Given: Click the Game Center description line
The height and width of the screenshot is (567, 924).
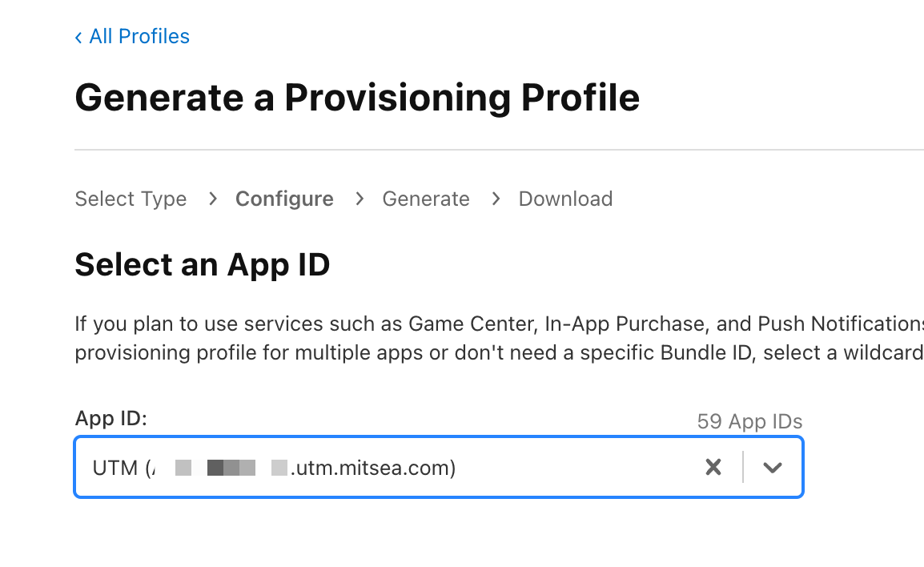Looking at the screenshot, I should 498,324.
